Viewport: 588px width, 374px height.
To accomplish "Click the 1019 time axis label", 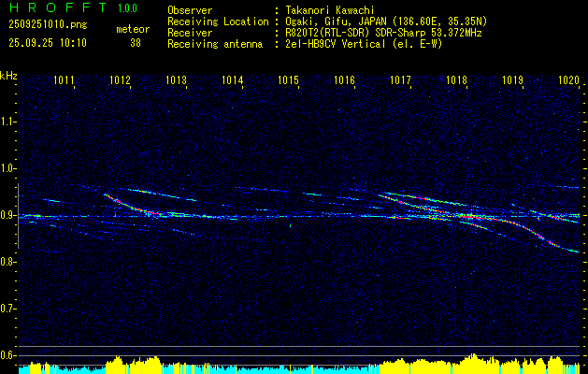I will (x=512, y=80).
